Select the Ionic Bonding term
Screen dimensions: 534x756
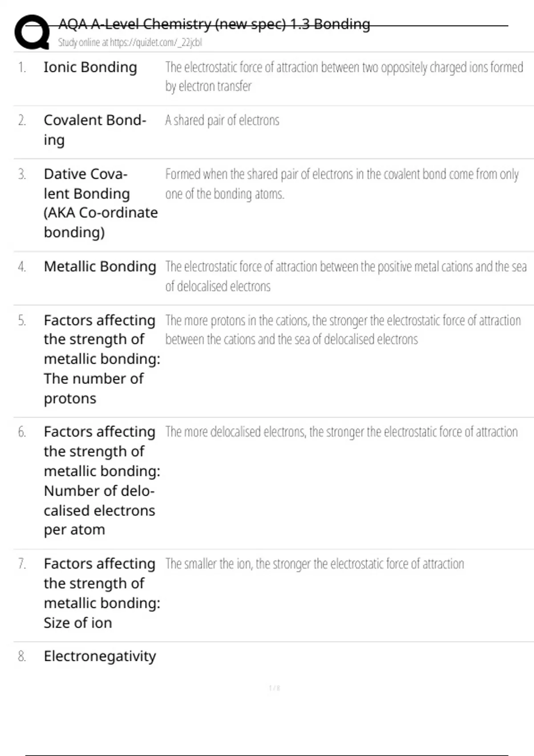[x=90, y=67]
